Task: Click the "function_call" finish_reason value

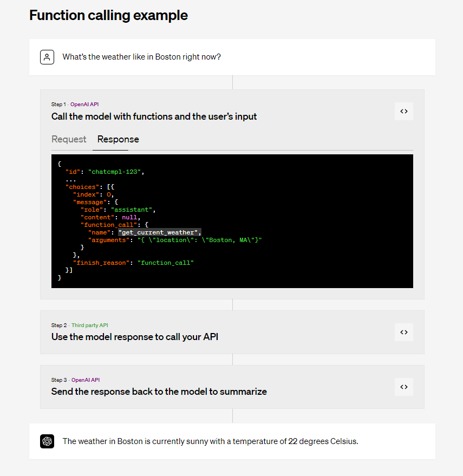Action: click(x=165, y=263)
